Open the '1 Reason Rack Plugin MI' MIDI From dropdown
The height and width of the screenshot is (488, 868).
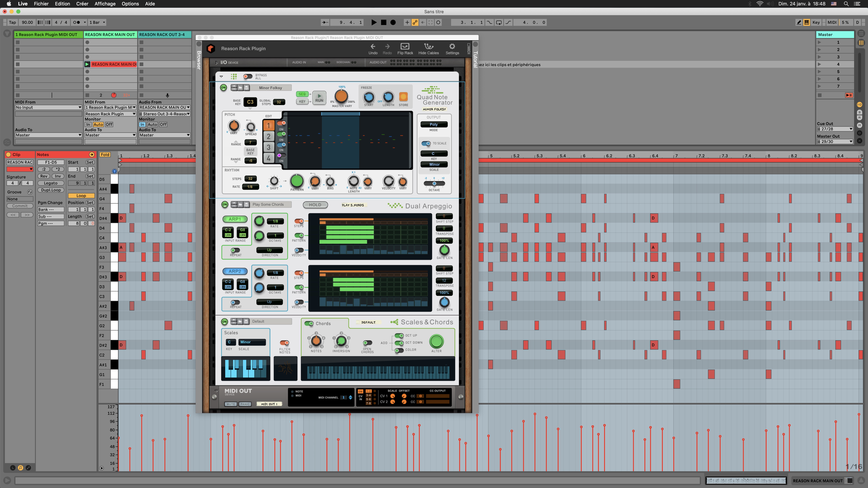pyautogui.click(x=110, y=107)
